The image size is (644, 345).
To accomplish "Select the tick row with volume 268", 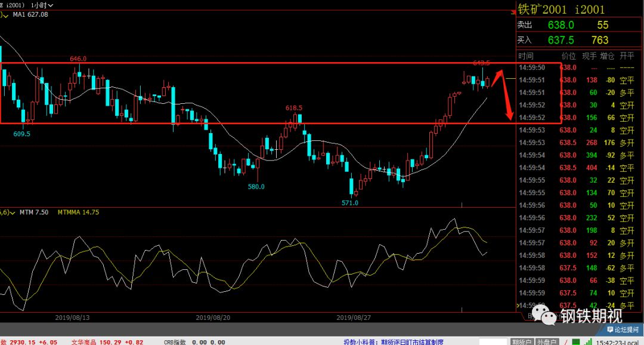I will (x=577, y=143).
